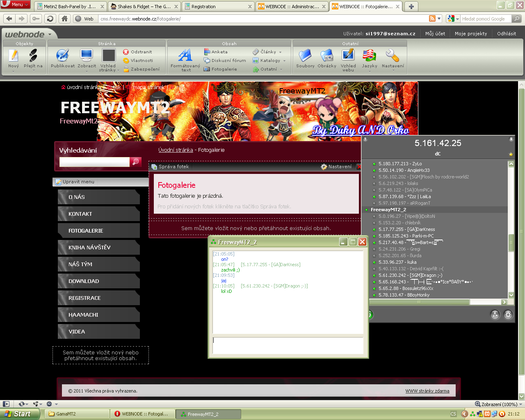Select FreewayMT2_2 network row in Hamachi
Viewport: 525px width, 420px height.
coord(436,210)
